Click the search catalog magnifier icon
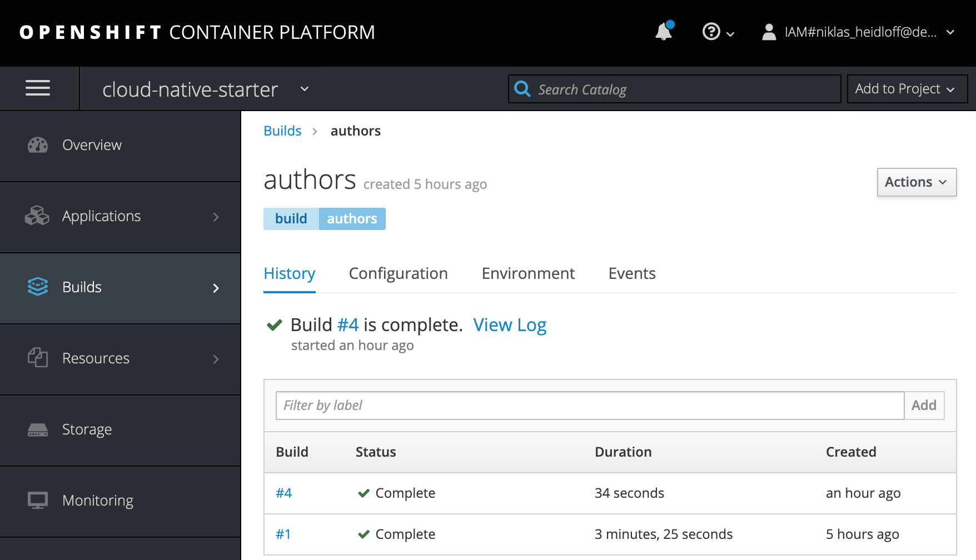The height and width of the screenshot is (560, 976). click(522, 88)
